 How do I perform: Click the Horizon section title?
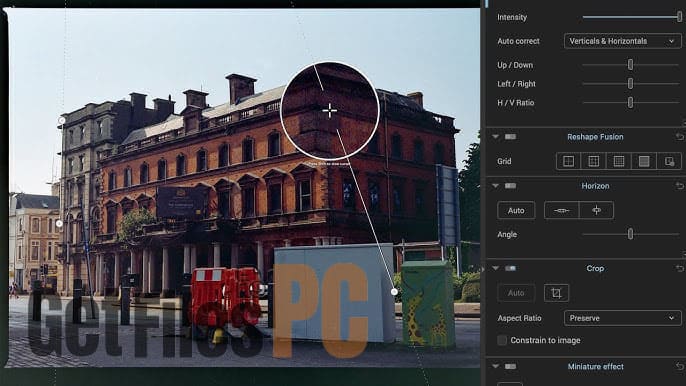coord(595,186)
